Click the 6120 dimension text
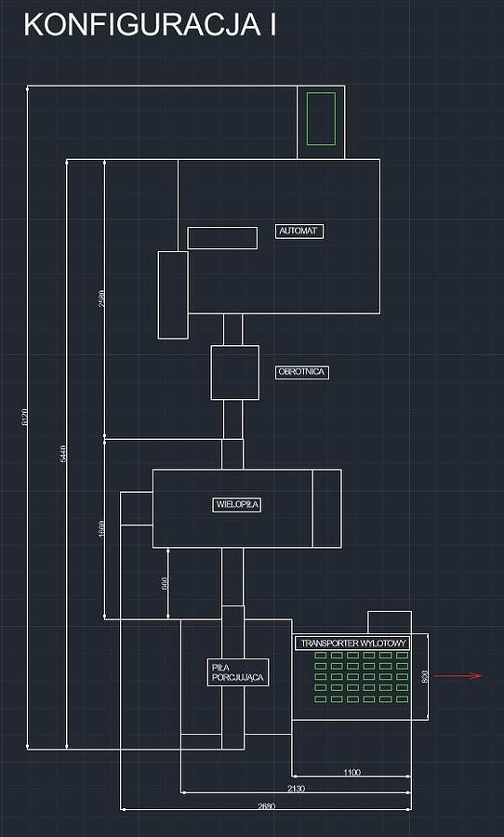This screenshot has height=837, width=504. coord(23,417)
